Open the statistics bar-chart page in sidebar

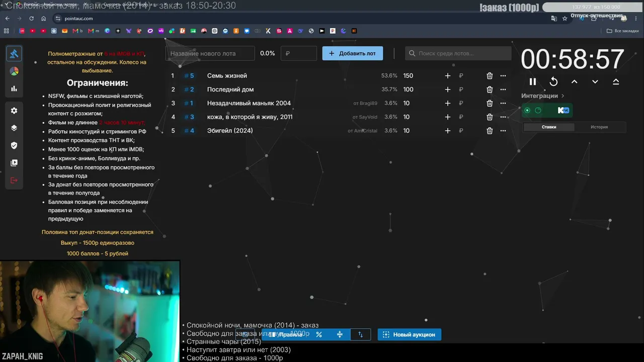point(14,88)
